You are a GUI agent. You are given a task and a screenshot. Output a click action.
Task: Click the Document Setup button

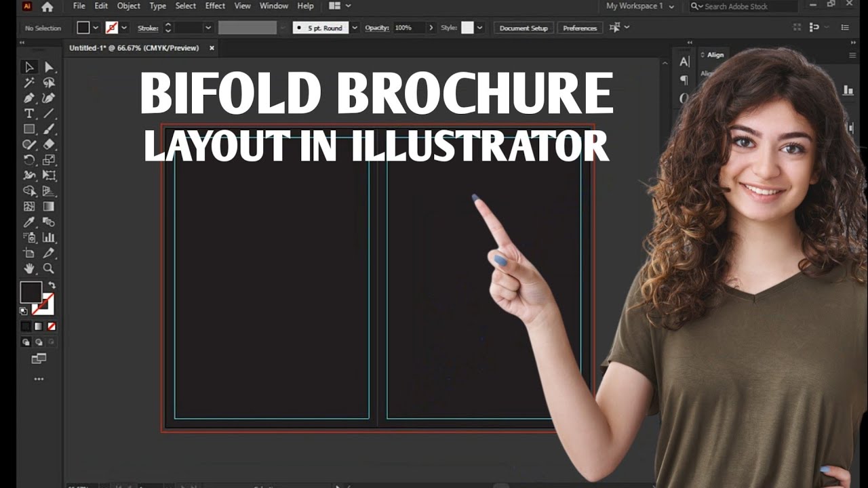pos(524,28)
